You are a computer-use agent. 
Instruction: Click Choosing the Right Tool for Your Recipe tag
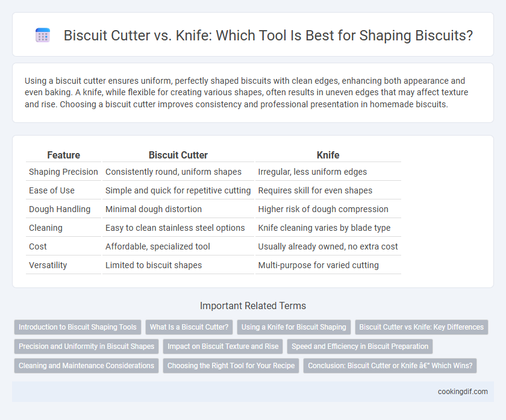[231, 366]
